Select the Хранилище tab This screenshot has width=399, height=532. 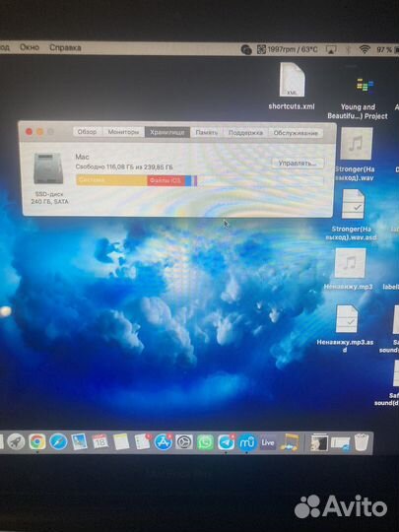tap(167, 132)
